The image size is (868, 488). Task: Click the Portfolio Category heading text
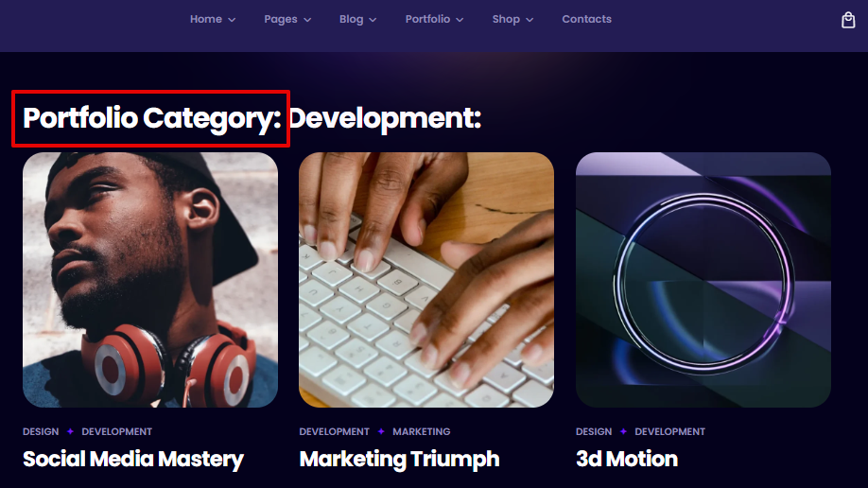pyautogui.click(x=151, y=118)
